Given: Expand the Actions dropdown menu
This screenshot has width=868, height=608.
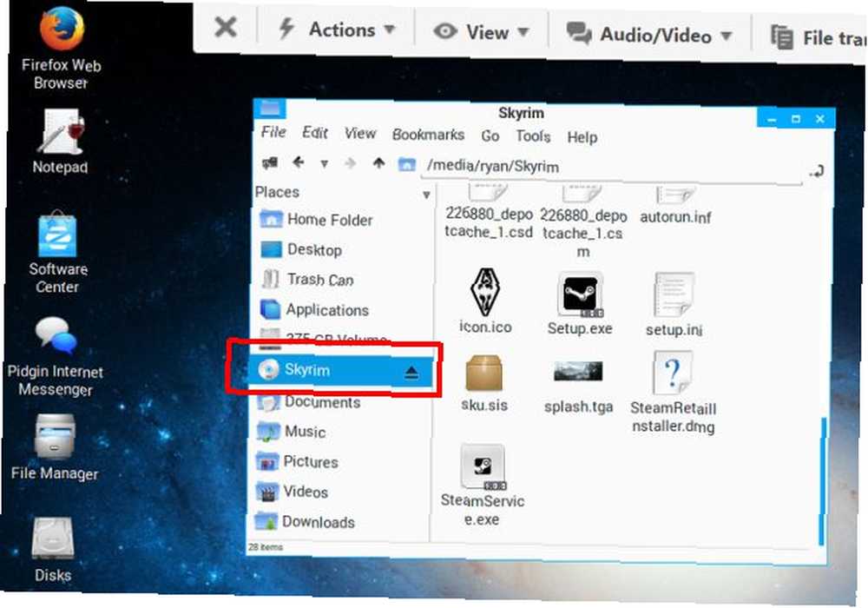Looking at the screenshot, I should point(337,30).
